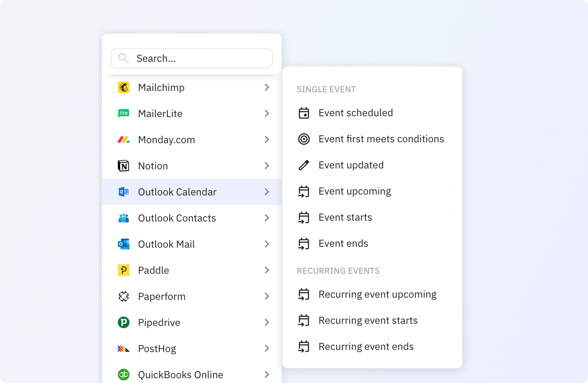The width and height of the screenshot is (588, 383).
Task: Click the Mailchimp monkey logo icon
Action: point(124,87)
